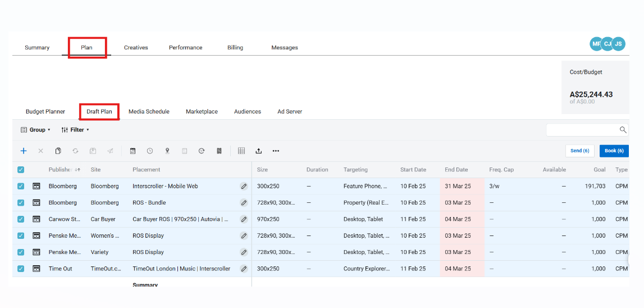This screenshot has height=308, width=644.
Task: Click the calendar dates icon in toolbar
Action: [133, 151]
